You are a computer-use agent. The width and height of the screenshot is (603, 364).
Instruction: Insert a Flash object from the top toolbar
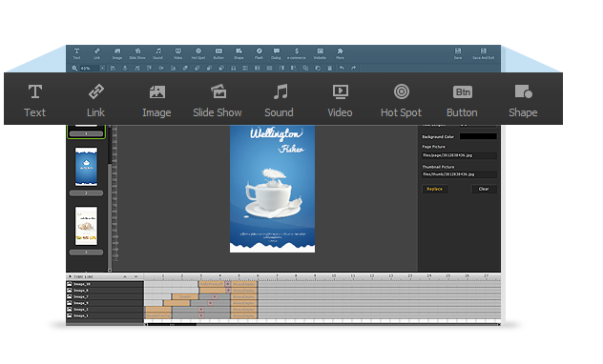click(x=259, y=53)
